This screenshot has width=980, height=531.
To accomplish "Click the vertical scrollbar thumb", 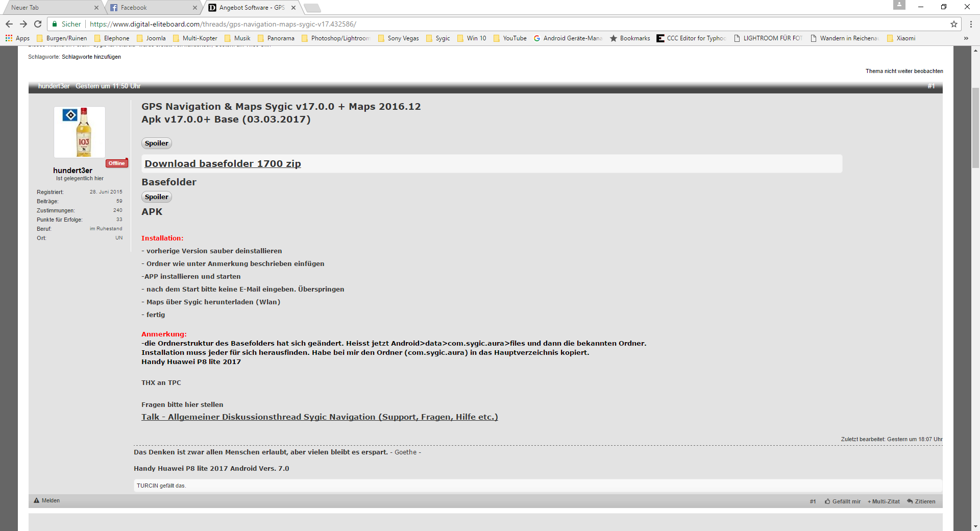I will (975, 128).
